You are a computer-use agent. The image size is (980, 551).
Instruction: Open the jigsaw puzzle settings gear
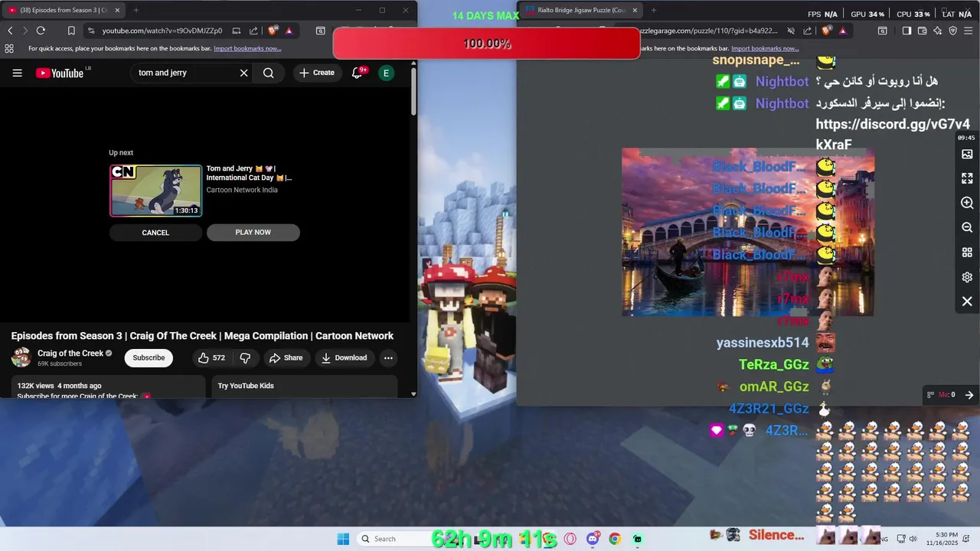[x=967, y=277]
